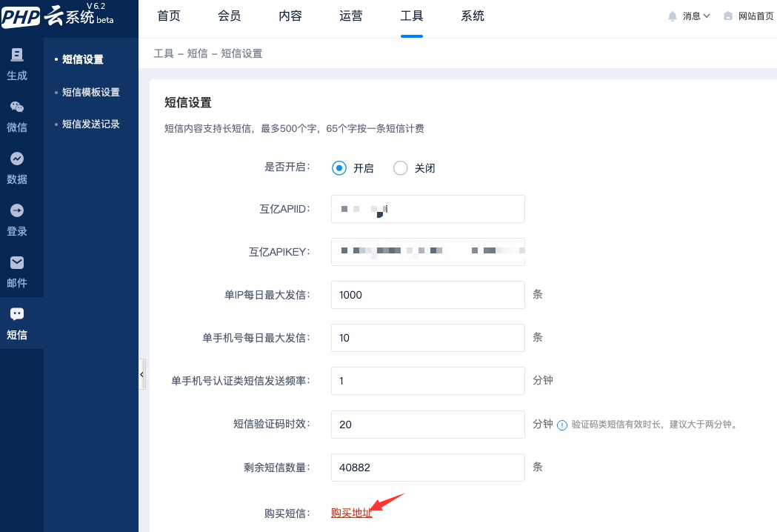Click the 邮件 mail sidebar icon
The image size is (777, 532).
pyautogui.click(x=17, y=263)
